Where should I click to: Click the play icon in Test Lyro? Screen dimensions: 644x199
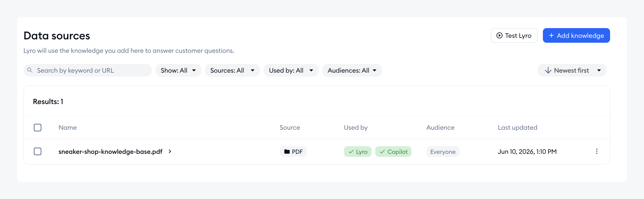click(499, 35)
